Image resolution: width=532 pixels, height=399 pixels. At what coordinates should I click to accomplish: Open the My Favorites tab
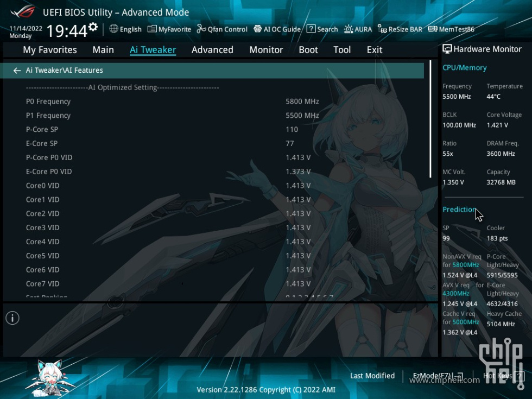click(x=50, y=50)
